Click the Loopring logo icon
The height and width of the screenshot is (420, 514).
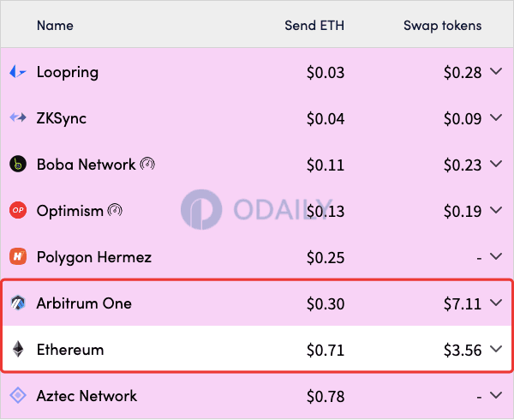[x=18, y=71]
